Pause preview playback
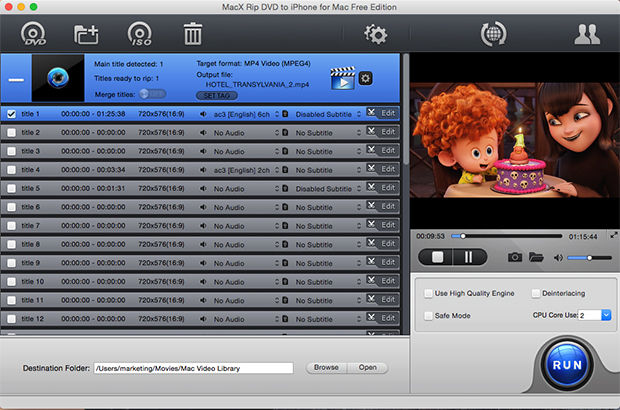Screen dimensions: 620x410 tap(469, 257)
